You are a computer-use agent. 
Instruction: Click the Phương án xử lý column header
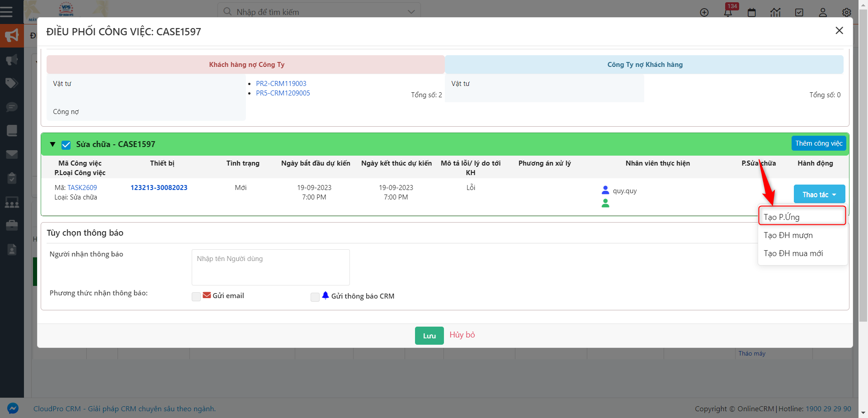pyautogui.click(x=544, y=163)
